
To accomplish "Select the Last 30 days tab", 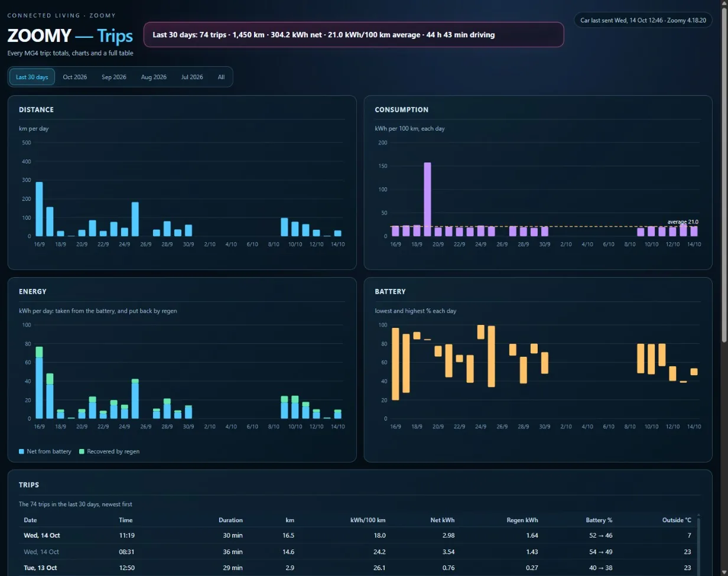I will pos(32,77).
